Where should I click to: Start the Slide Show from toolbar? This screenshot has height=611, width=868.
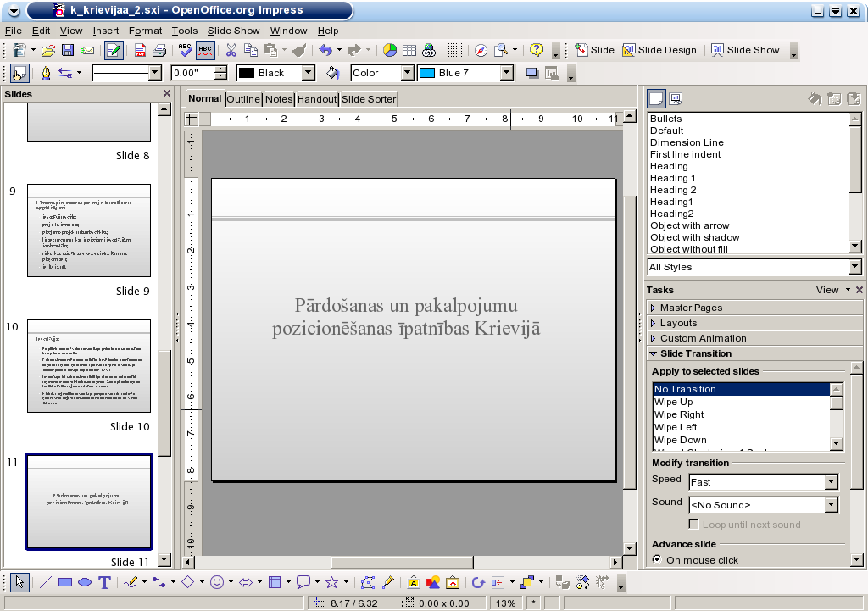[x=745, y=50]
